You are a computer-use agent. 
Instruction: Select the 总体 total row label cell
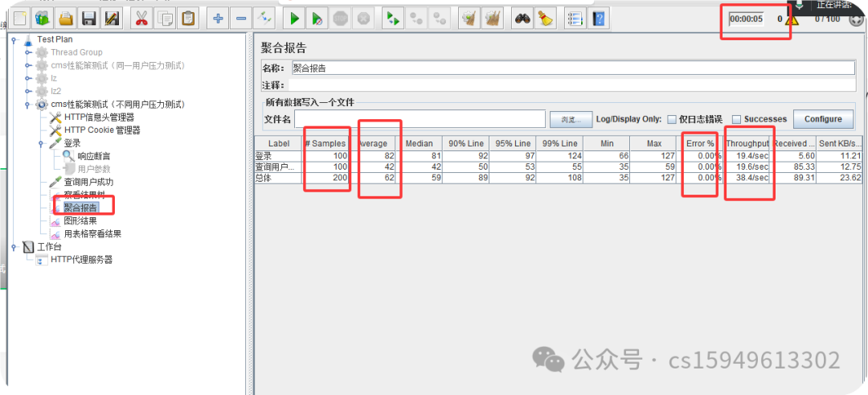(278, 178)
